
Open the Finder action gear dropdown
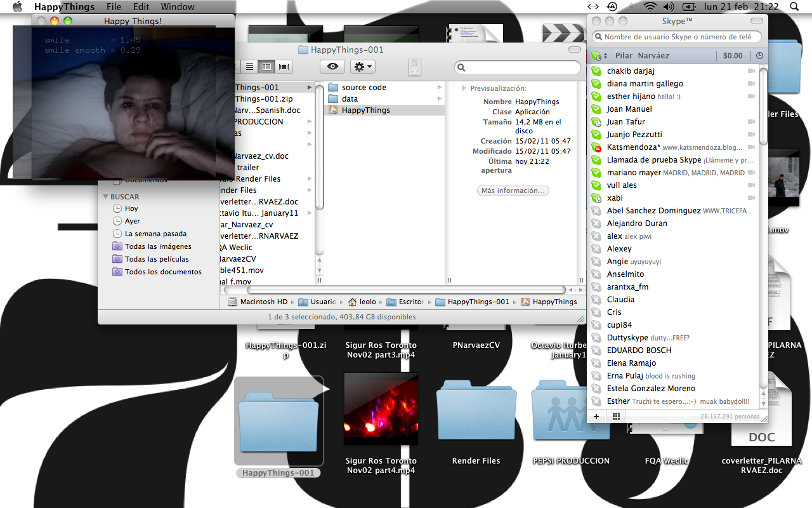tap(363, 67)
